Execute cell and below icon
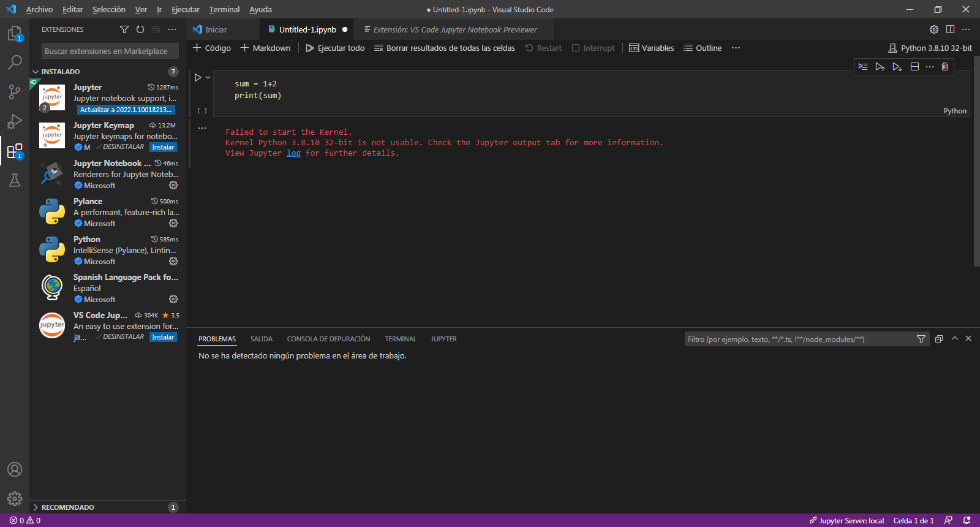 (x=897, y=66)
